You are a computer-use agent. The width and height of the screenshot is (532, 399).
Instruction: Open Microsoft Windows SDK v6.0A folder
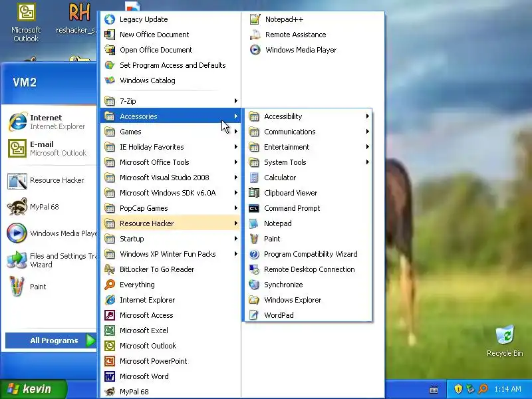point(171,193)
